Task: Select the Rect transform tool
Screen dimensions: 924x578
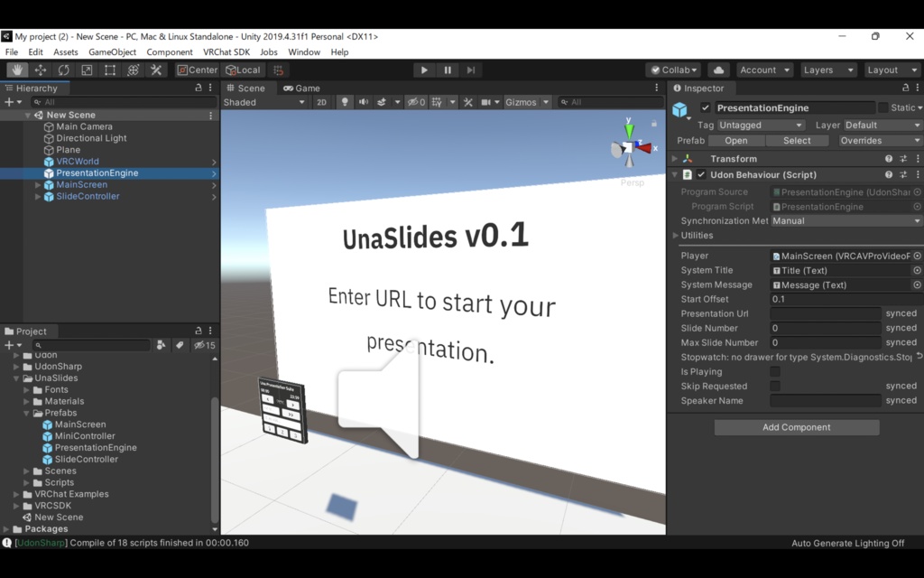Action: tap(111, 70)
